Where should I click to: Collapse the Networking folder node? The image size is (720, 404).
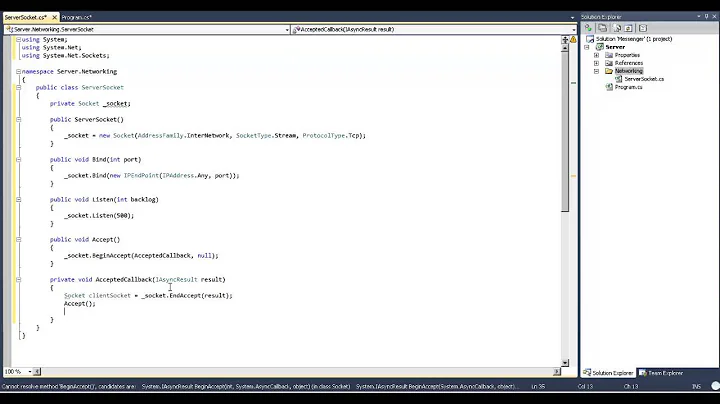click(596, 71)
